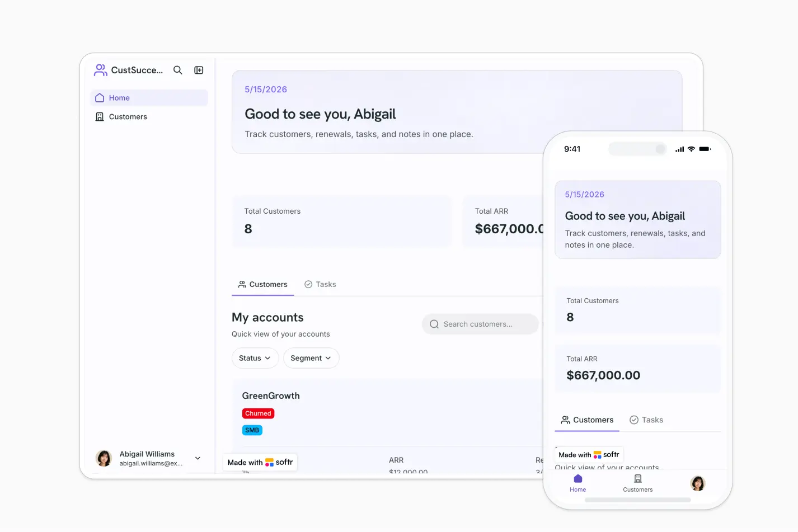Click the phone's battery status icon
The height and width of the screenshot is (532, 798).
pyautogui.click(x=705, y=149)
